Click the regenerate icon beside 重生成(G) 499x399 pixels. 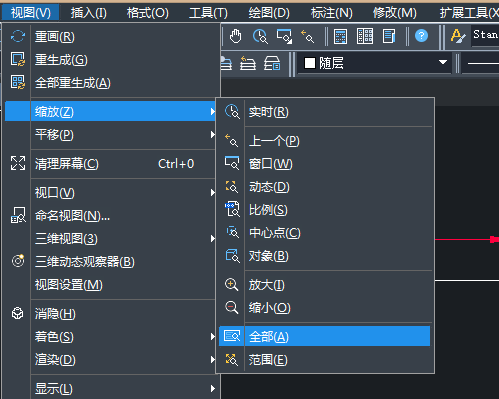(18, 59)
